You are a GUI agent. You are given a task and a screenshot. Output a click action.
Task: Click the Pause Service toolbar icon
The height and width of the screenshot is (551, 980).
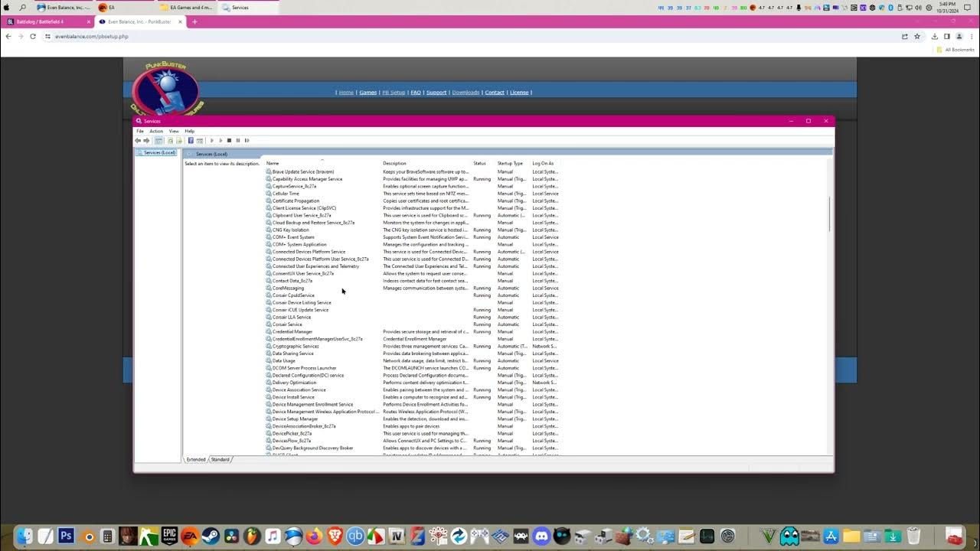tap(238, 141)
